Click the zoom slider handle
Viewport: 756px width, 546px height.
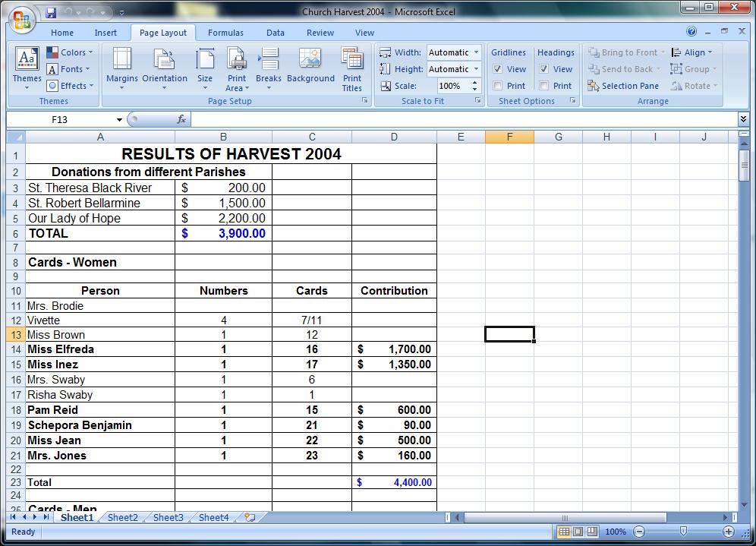point(683,532)
